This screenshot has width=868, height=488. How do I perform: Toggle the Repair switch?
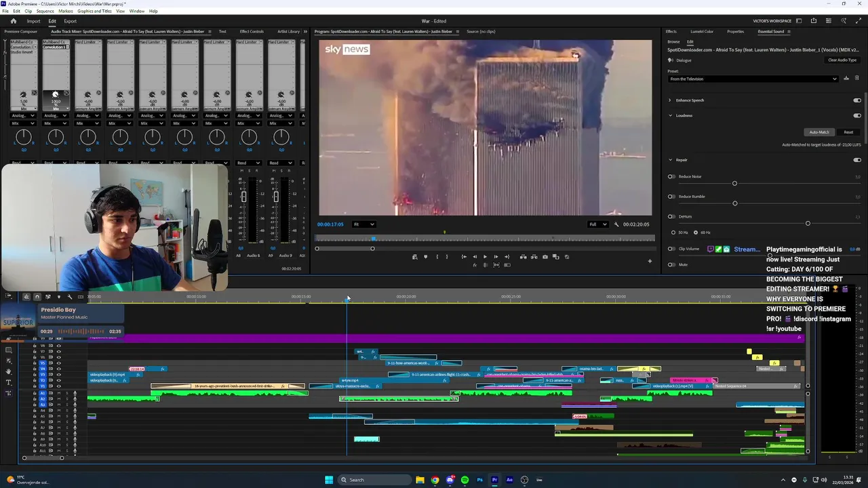point(857,160)
